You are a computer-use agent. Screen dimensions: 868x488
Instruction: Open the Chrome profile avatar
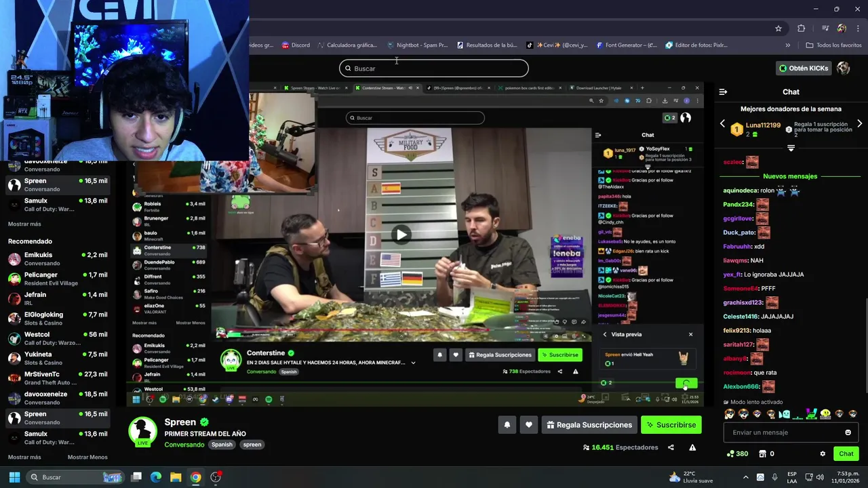pyautogui.click(x=842, y=28)
